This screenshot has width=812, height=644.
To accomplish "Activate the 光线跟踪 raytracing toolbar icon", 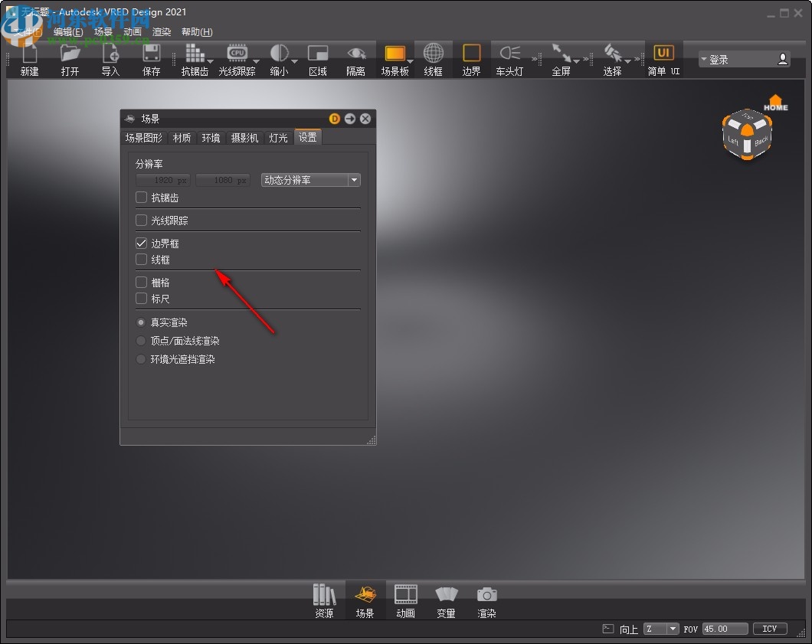I will [237, 59].
